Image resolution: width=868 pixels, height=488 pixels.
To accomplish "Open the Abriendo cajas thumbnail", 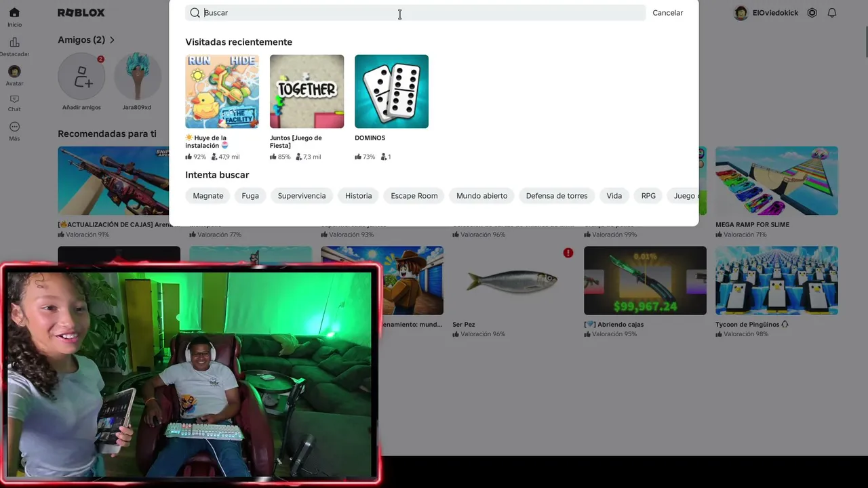I will (x=645, y=281).
